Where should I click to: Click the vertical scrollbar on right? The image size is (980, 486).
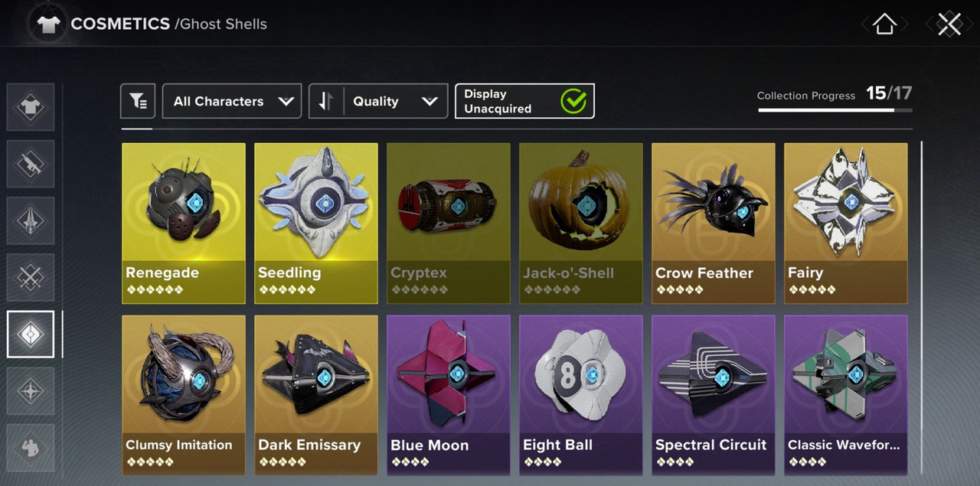[921, 306]
